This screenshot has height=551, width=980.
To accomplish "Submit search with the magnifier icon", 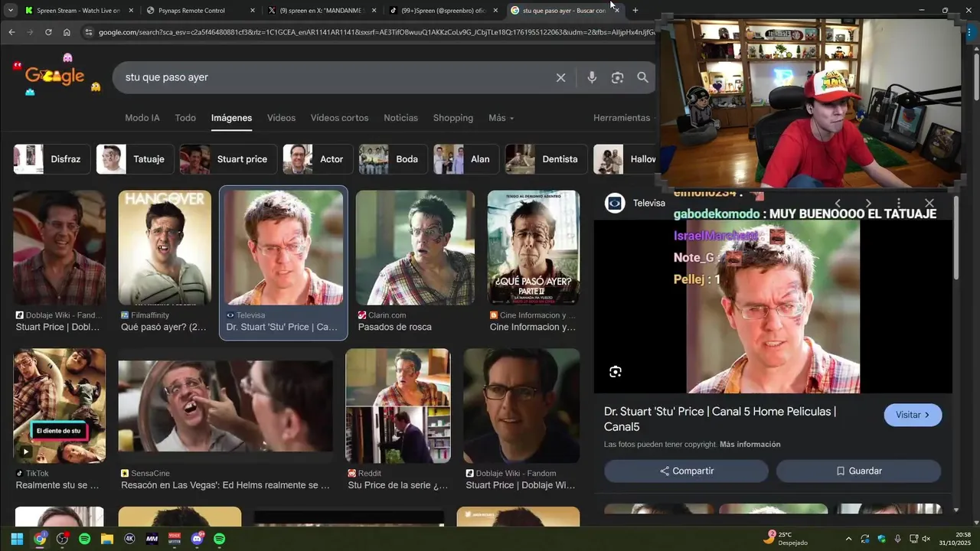I will (642, 77).
